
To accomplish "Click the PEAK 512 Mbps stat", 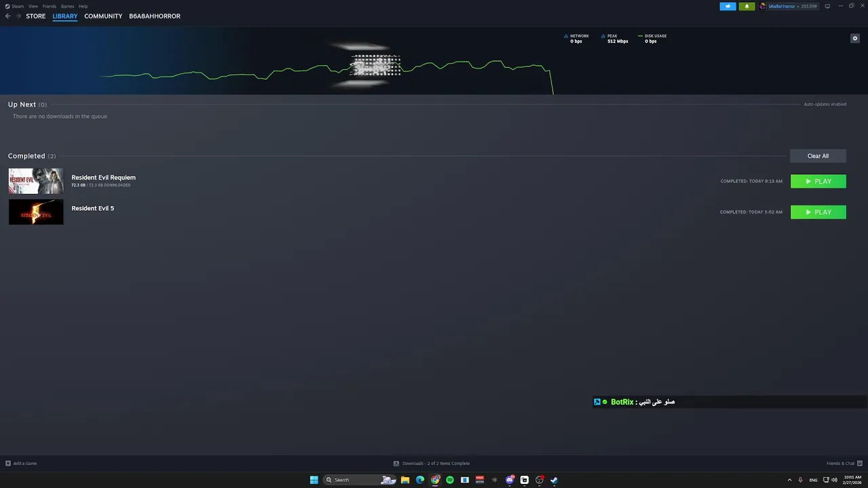I will [615, 39].
